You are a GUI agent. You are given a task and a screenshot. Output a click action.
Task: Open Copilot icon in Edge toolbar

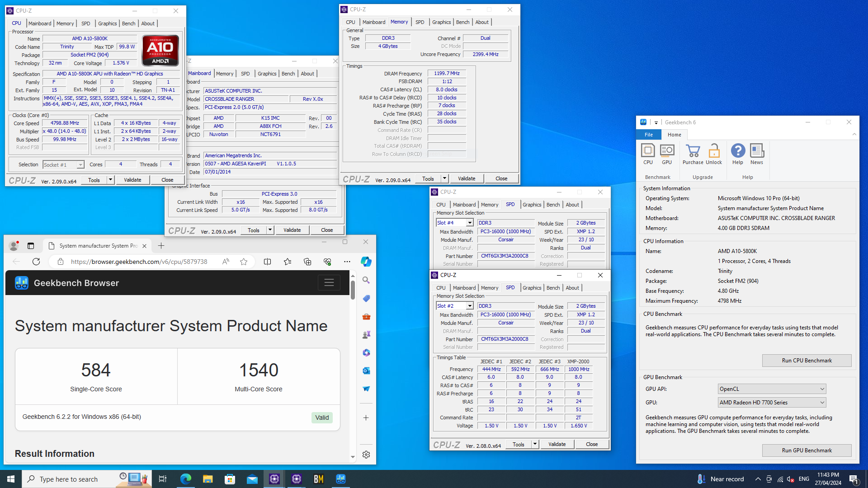[366, 262]
